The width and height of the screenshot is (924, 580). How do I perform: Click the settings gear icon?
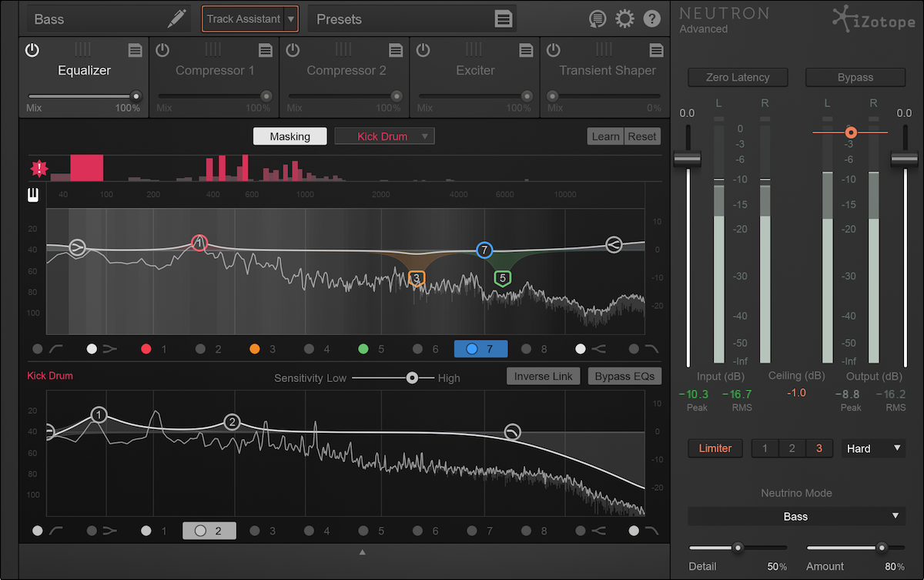pos(624,18)
